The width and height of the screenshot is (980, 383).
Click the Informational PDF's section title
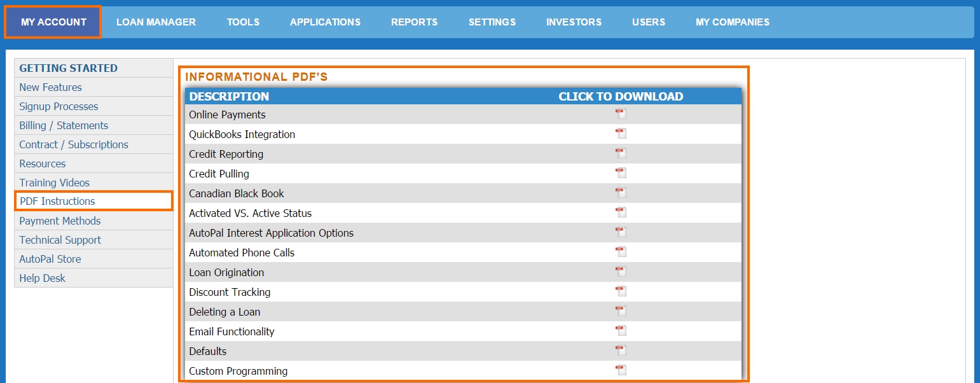tap(256, 77)
